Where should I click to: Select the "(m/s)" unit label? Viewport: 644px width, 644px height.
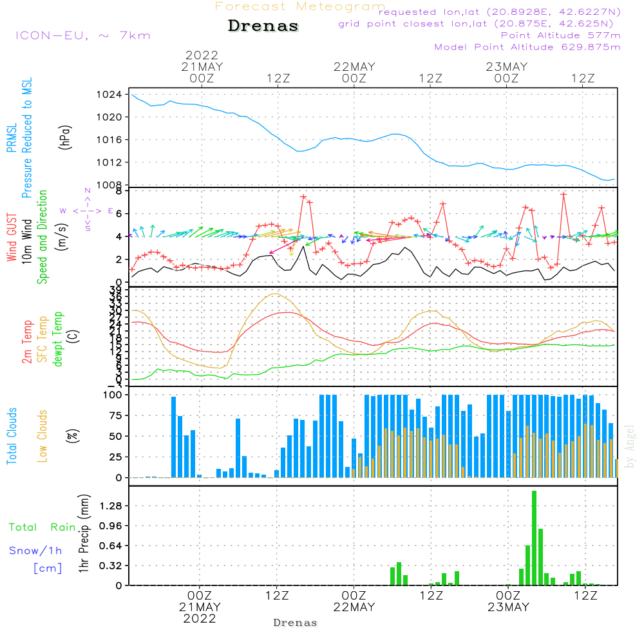click(62, 237)
